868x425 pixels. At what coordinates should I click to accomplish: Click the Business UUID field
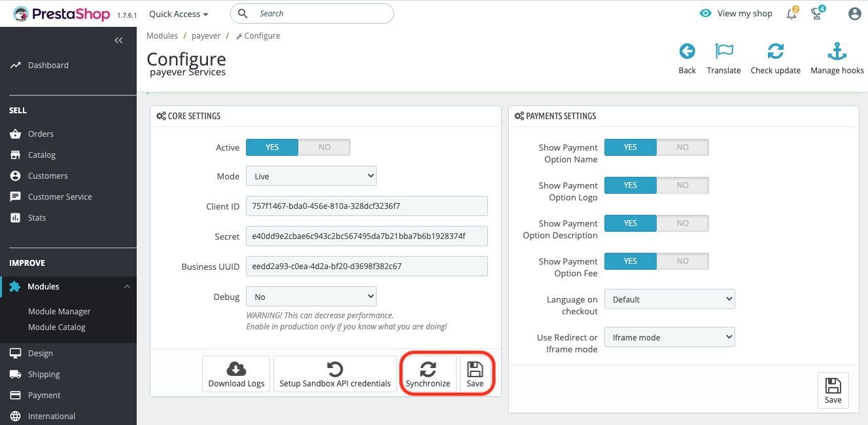click(367, 267)
